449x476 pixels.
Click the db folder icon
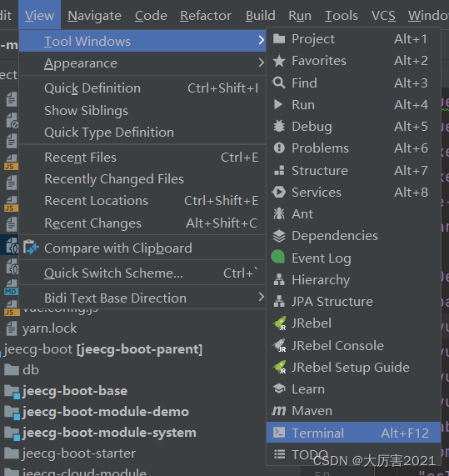click(x=12, y=370)
